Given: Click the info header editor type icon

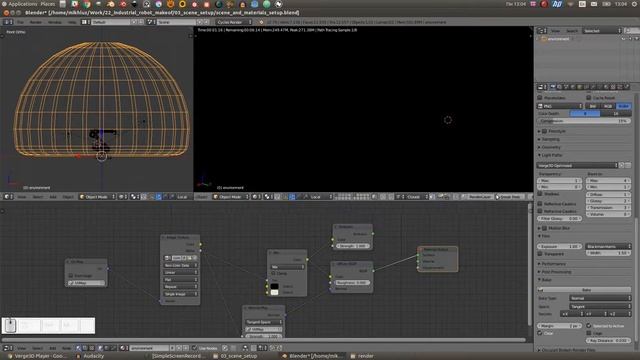Looking at the screenshot, I should coord(8,22).
